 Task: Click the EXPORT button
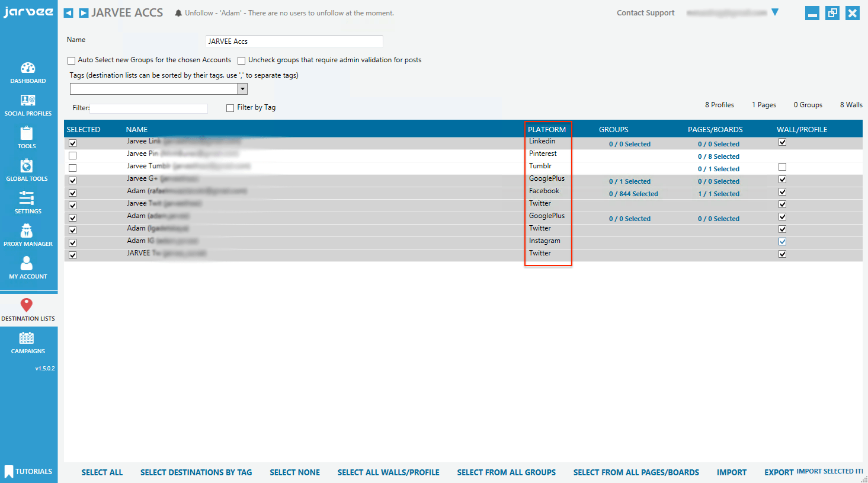click(x=779, y=472)
